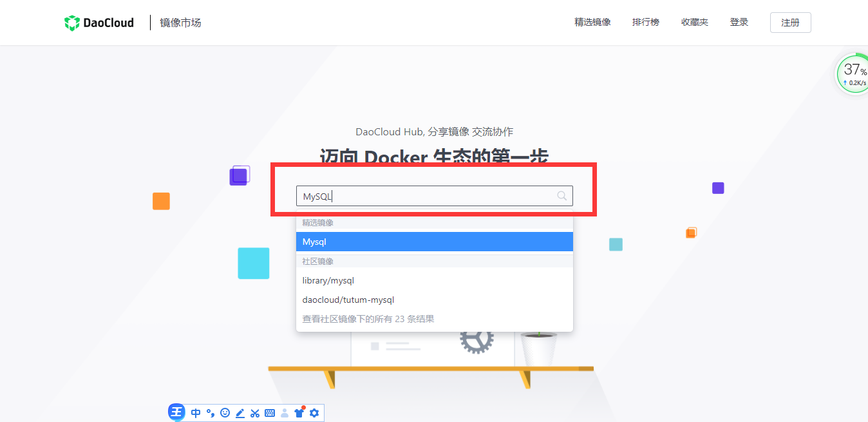
Task: View all 23 community image results
Action: coord(435,319)
